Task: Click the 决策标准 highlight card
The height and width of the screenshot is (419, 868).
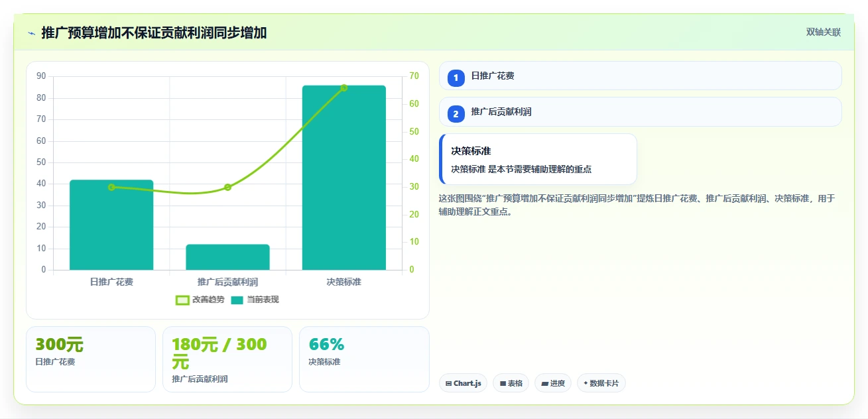Action: [538, 159]
